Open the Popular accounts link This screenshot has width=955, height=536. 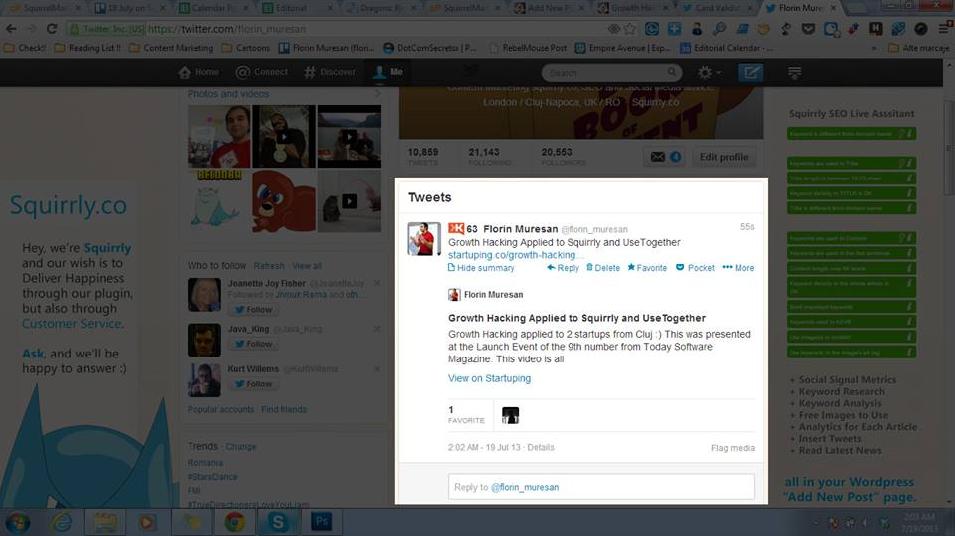(x=220, y=409)
